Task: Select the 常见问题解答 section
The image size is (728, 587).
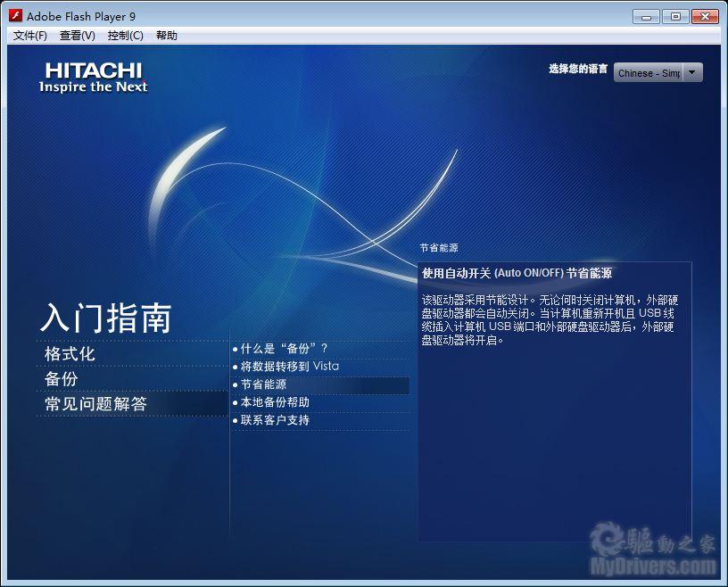Action: point(95,404)
